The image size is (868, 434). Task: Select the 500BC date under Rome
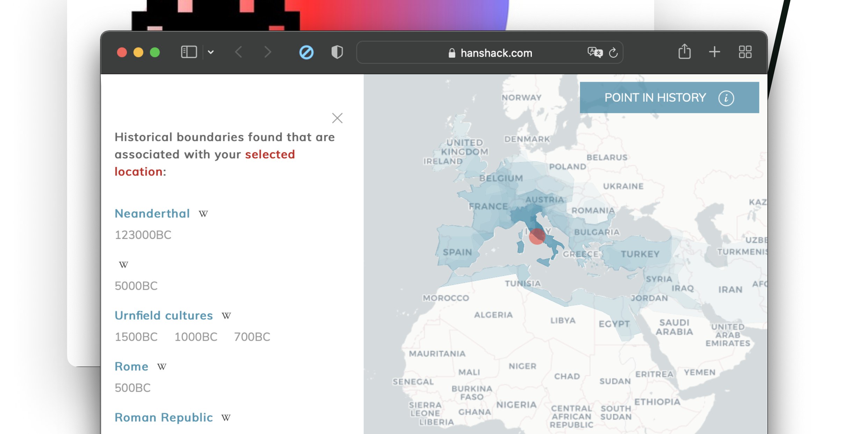pos(132,388)
